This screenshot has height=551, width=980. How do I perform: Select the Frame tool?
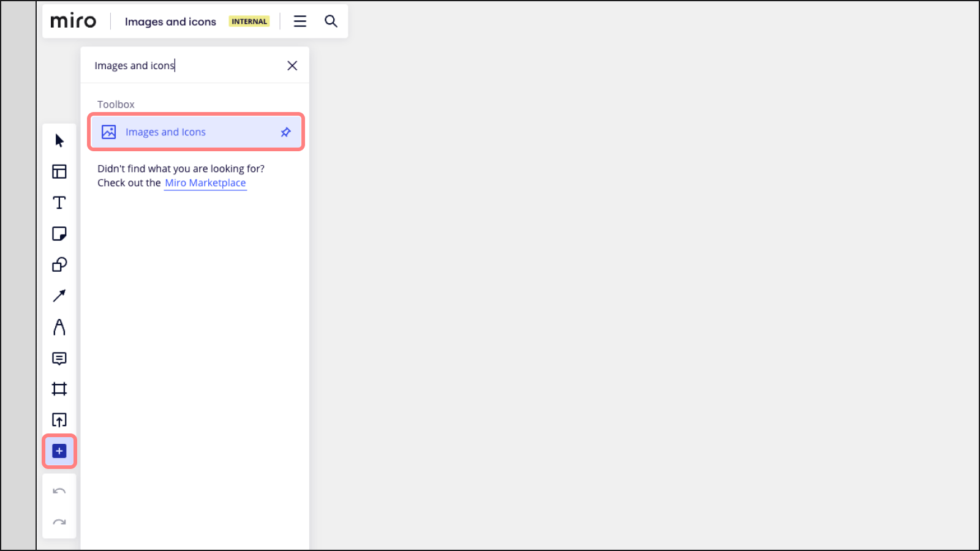59,389
